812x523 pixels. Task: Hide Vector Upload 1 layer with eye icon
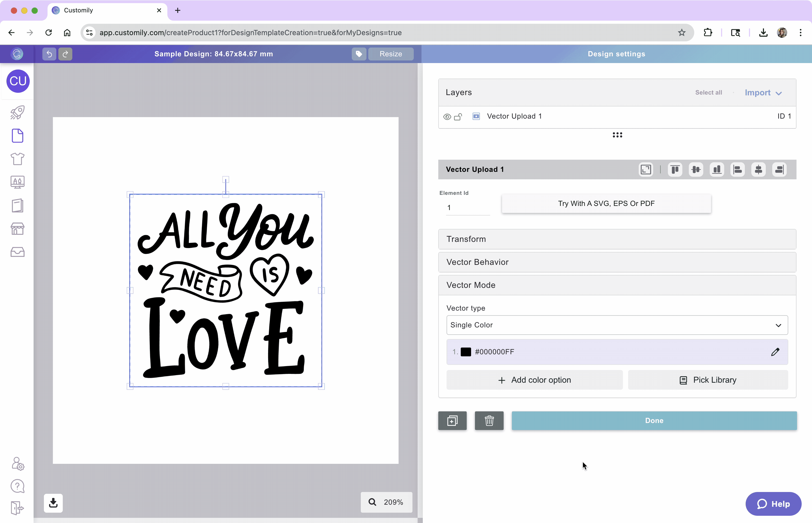click(x=447, y=117)
